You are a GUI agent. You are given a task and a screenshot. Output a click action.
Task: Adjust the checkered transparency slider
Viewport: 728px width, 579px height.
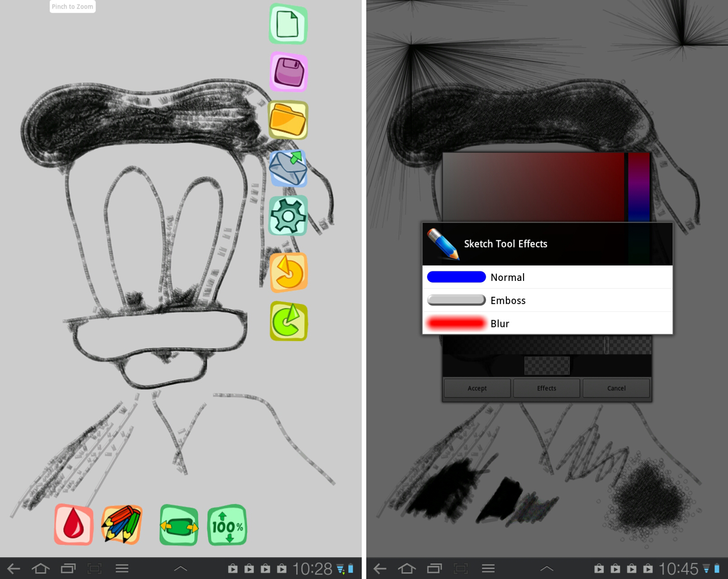547,345
